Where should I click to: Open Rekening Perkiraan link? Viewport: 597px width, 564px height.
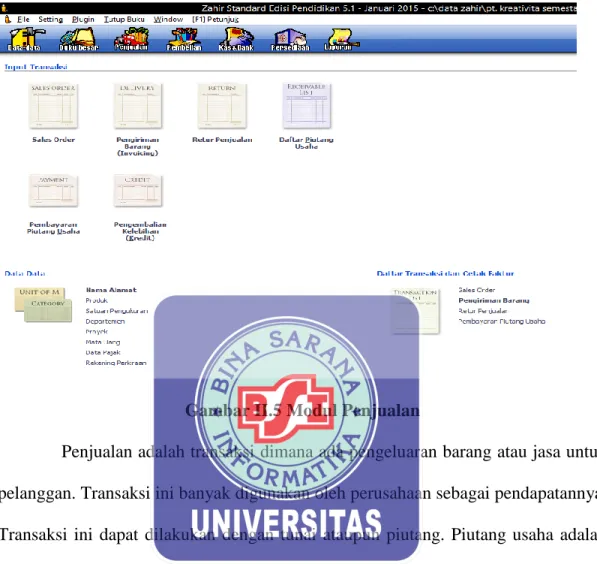[x=116, y=363]
